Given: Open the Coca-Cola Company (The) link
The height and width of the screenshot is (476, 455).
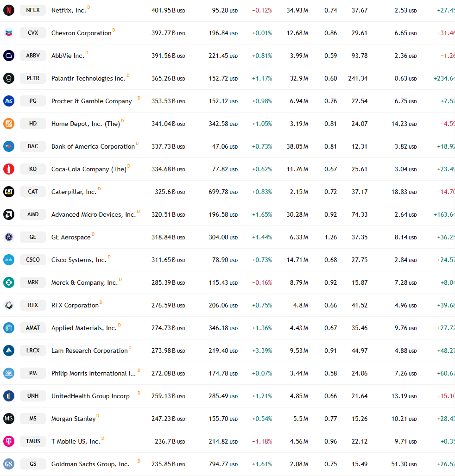Looking at the screenshot, I should [x=88, y=169].
